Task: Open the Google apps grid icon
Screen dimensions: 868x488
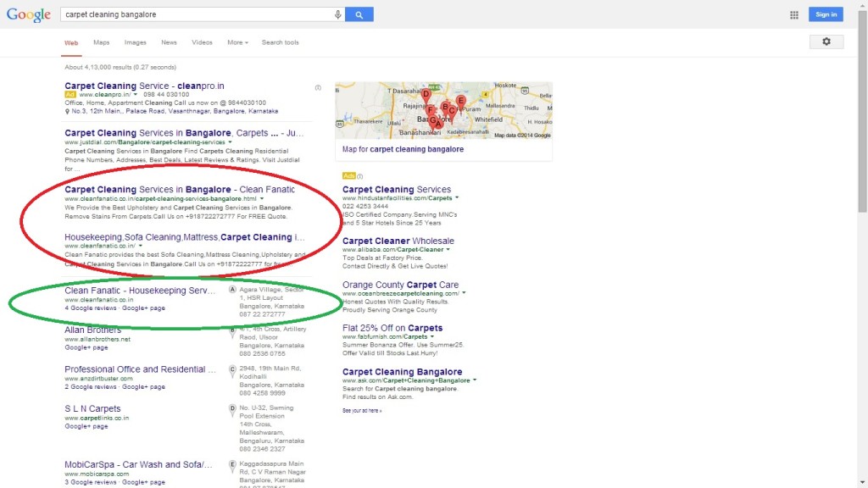Action: [x=793, y=15]
